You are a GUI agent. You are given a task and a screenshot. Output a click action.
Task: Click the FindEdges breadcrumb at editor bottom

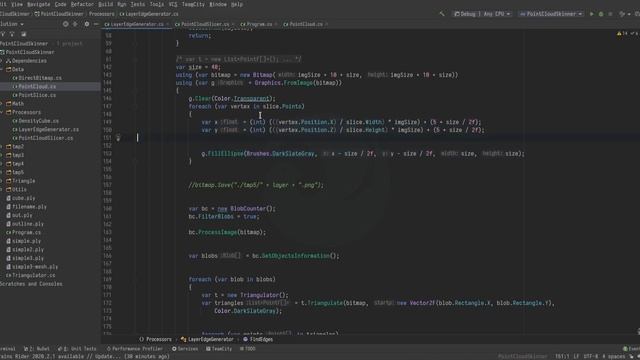coord(258,339)
